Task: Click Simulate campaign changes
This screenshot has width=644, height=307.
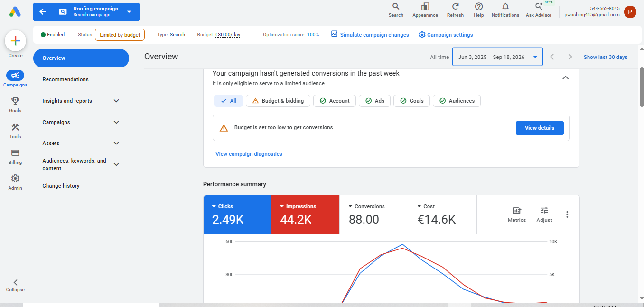Action: point(370,35)
